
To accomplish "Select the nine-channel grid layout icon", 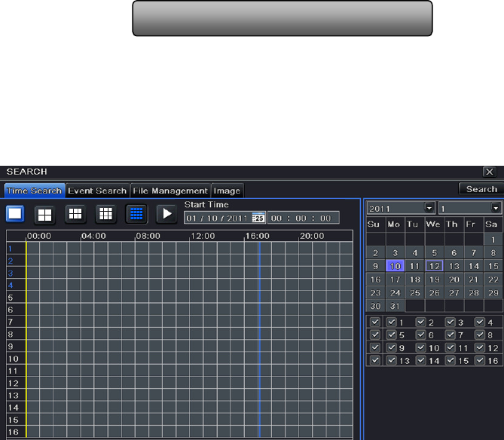I will click(x=105, y=214).
